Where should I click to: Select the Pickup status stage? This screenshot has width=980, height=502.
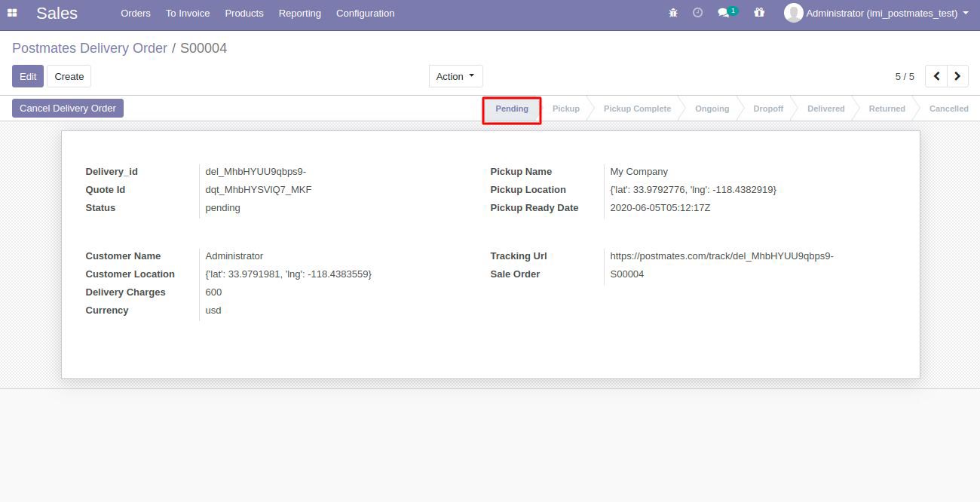click(565, 109)
